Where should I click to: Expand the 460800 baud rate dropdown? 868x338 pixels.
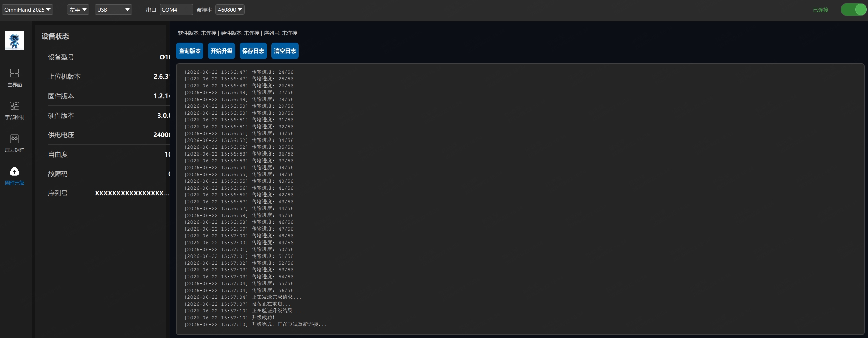pos(230,10)
